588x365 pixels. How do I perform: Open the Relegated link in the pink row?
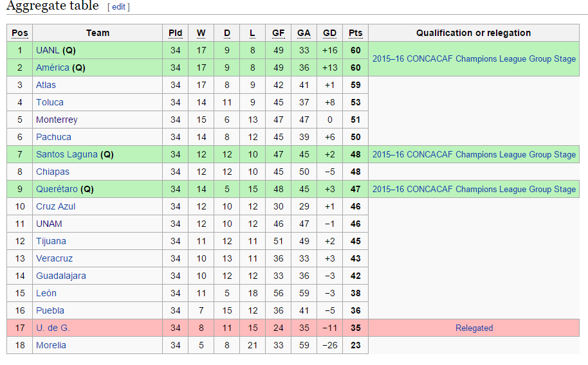coord(474,328)
